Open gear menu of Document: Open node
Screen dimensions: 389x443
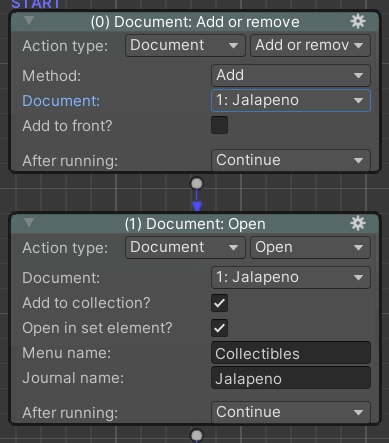[358, 223]
